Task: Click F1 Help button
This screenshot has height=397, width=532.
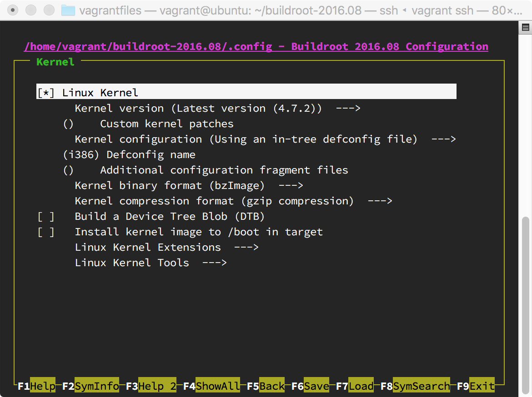Action: click(x=36, y=386)
